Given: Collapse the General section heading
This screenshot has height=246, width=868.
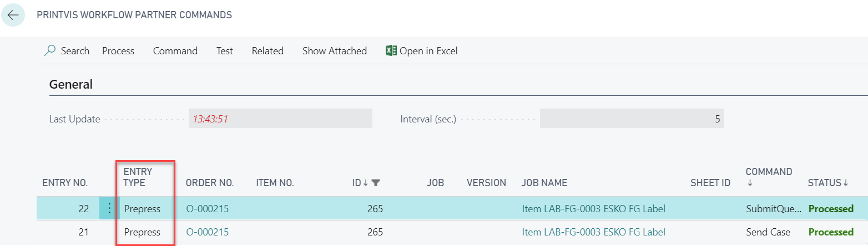Looking at the screenshot, I should 71,84.
